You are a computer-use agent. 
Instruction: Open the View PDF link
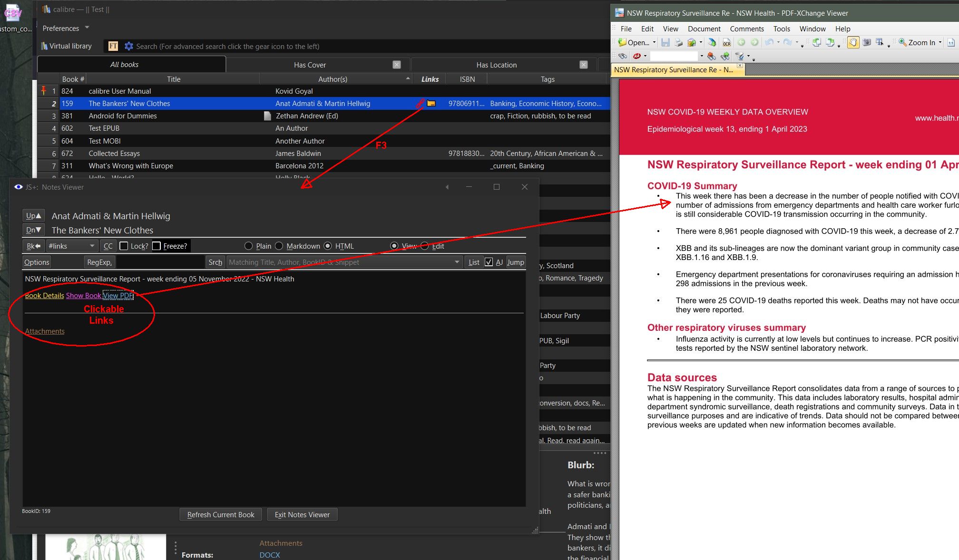click(118, 295)
